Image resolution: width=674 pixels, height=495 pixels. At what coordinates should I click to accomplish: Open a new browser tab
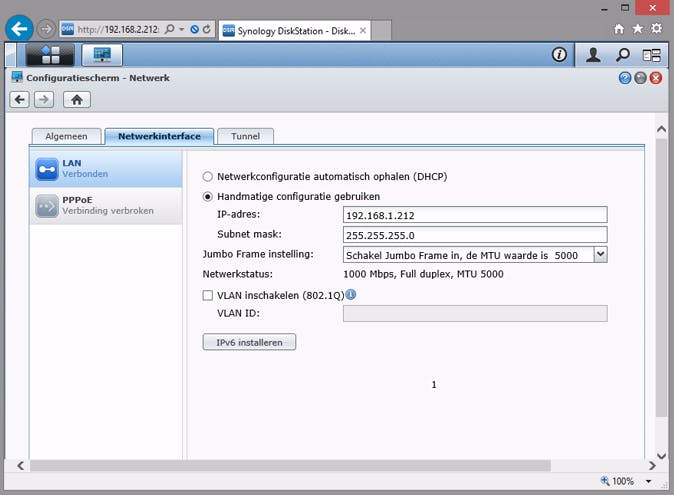coord(381,30)
